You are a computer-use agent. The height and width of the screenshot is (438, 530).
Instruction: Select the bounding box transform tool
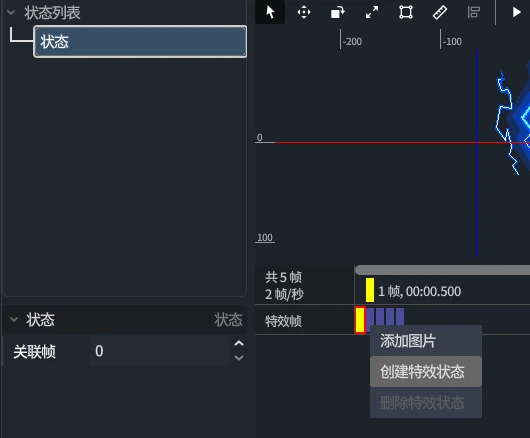pos(406,12)
